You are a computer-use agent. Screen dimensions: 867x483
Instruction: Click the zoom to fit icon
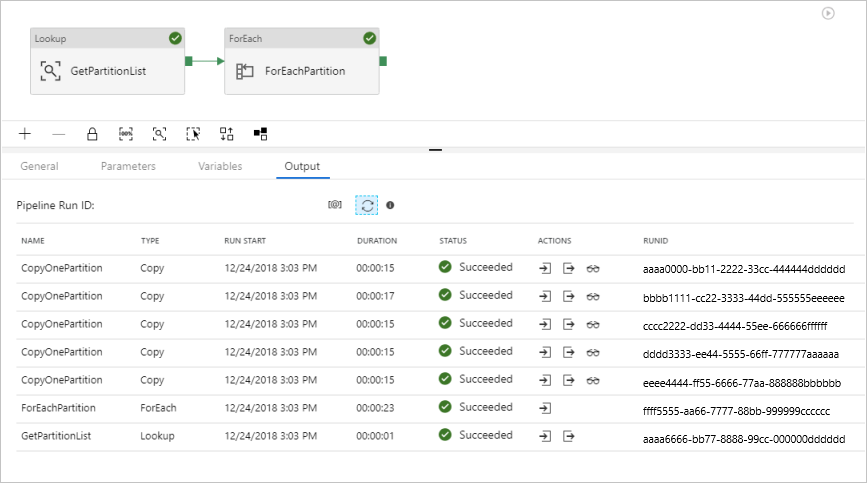[159, 133]
